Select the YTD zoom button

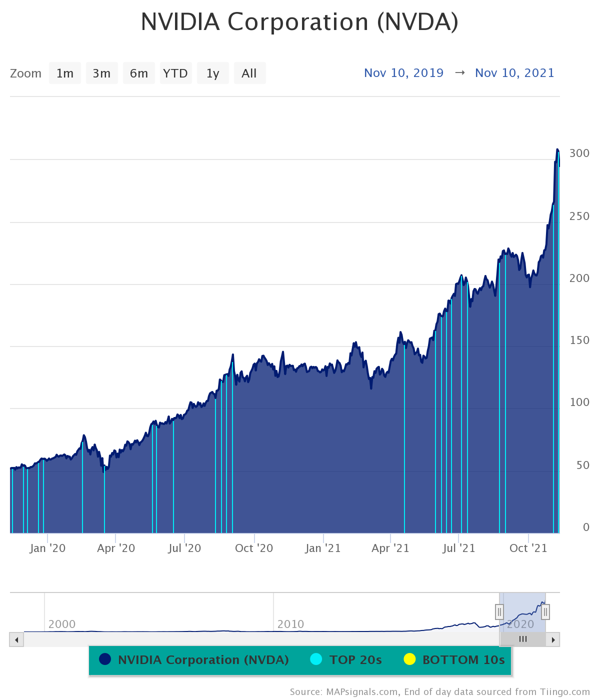tap(176, 73)
